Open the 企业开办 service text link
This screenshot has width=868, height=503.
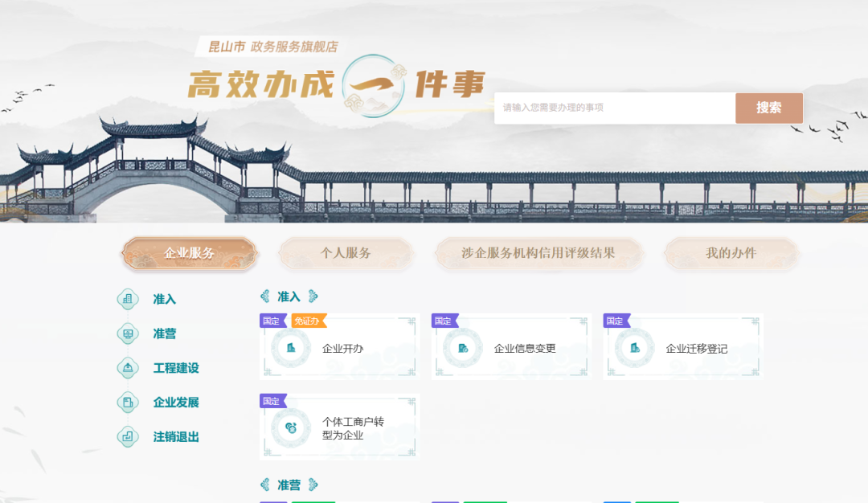pos(343,349)
